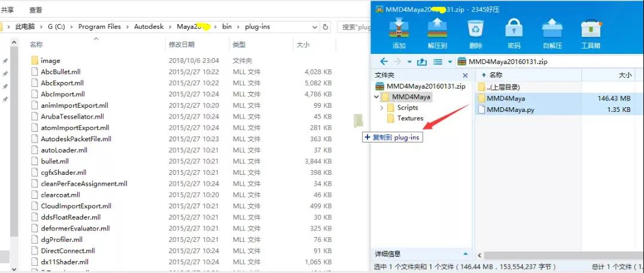Click the 删除 (Delete) recycle icon
Screen dimensions: 644x273
tap(476, 34)
